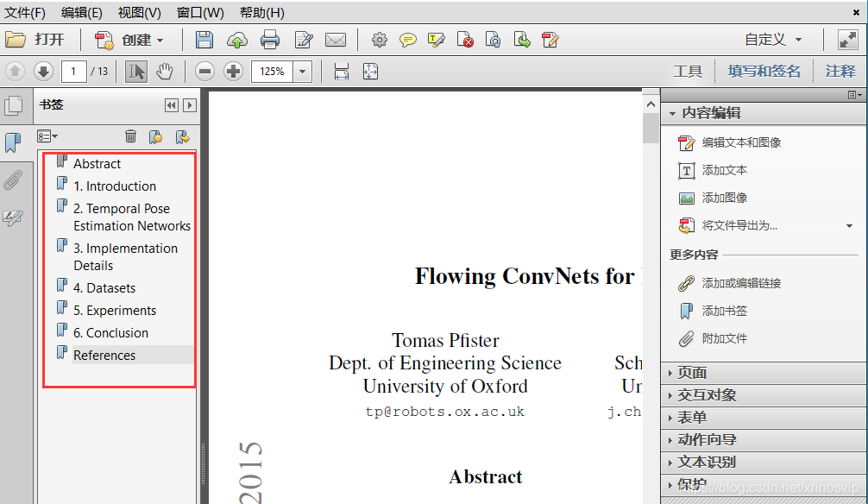Click 编辑文本和图像 tool

click(730, 143)
